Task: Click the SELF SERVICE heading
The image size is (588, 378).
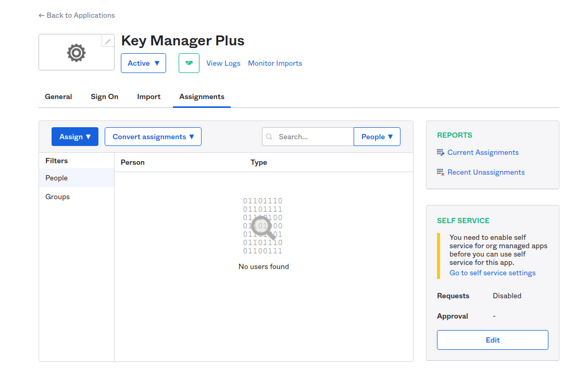Action: (x=463, y=221)
